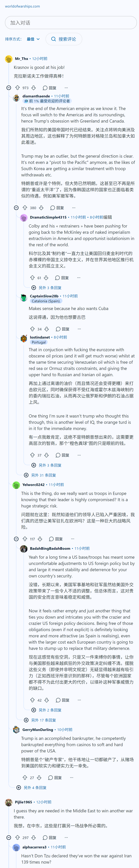The height and width of the screenshot is (868, 139).
Task: Upvote DramaticSimple4315's reply with 61 points
Action: tap(32, 278)
